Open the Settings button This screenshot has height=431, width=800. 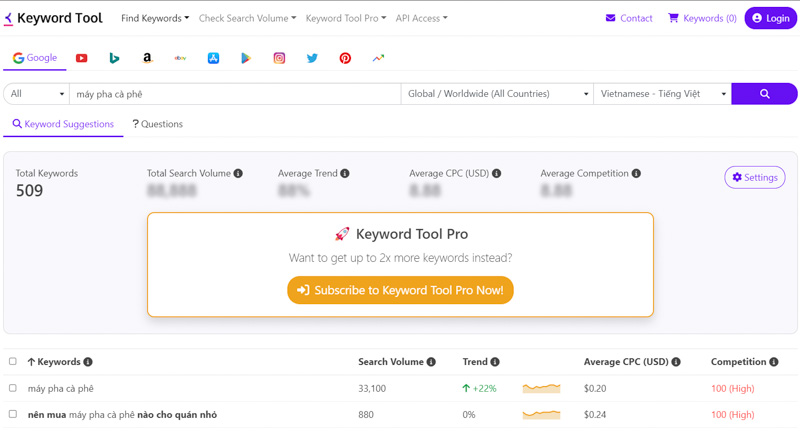(755, 178)
